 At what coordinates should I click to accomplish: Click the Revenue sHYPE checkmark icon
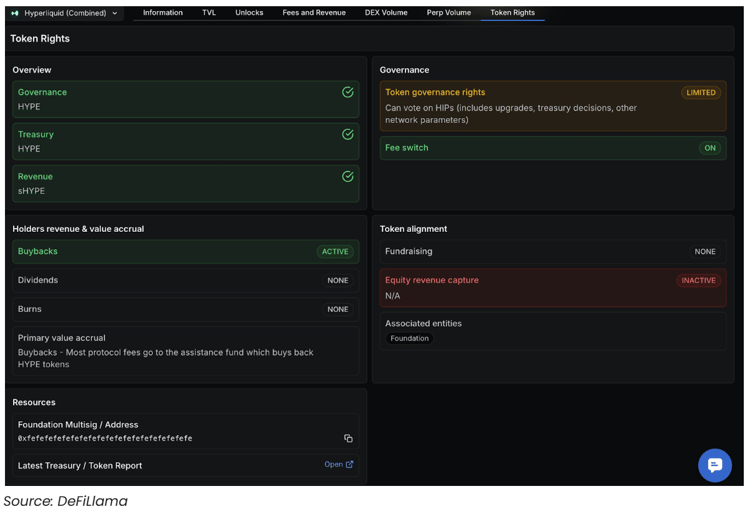click(348, 176)
